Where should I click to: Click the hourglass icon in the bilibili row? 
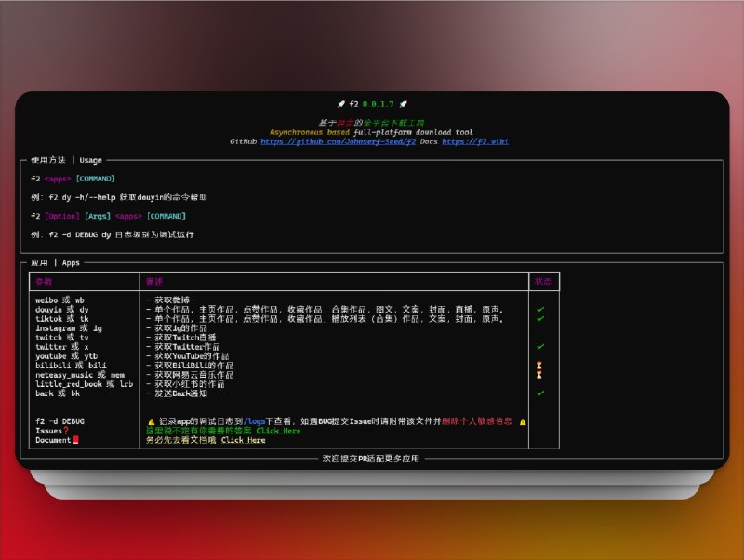click(538, 366)
